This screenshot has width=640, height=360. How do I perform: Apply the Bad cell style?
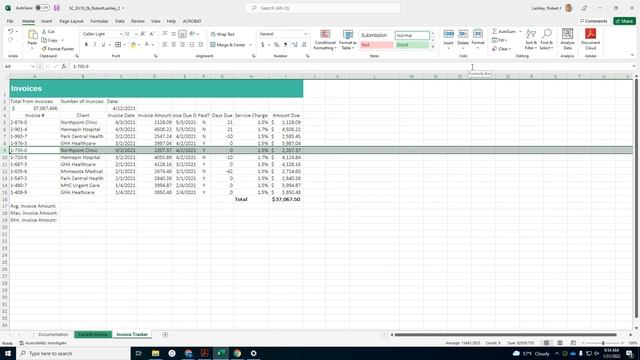[377, 45]
